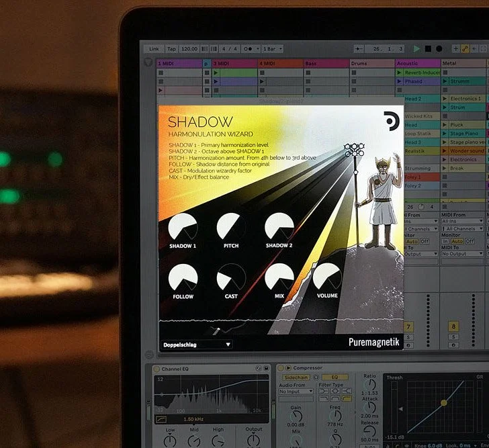Screen dimensions: 489x448
Task: Toggle Channel EQ device activator
Action: click(x=157, y=369)
